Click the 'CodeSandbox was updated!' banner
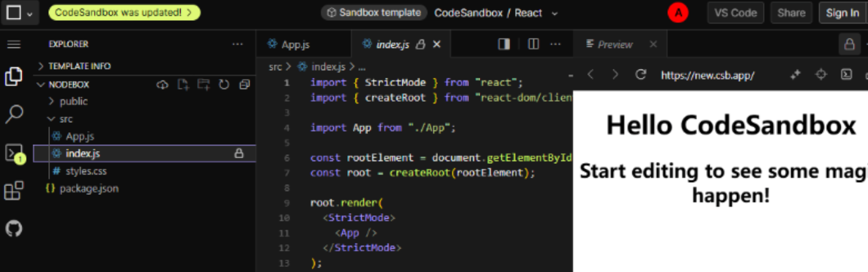Image resolution: width=868 pixels, height=272 pixels. [124, 13]
